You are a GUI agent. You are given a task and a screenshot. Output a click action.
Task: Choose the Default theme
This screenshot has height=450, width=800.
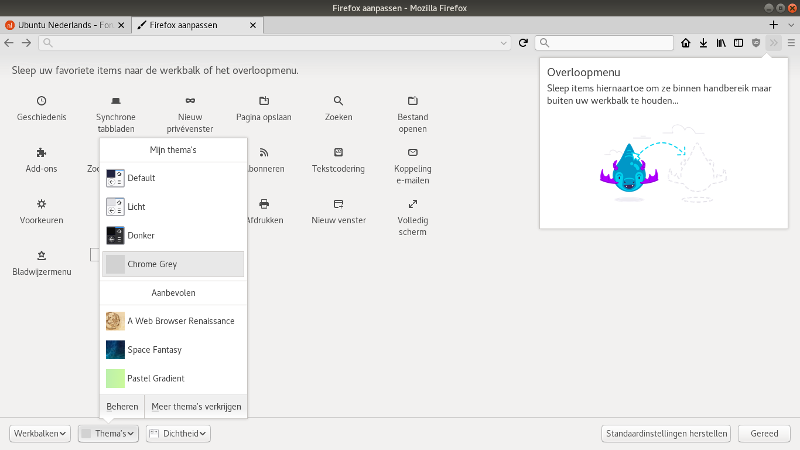(x=173, y=178)
